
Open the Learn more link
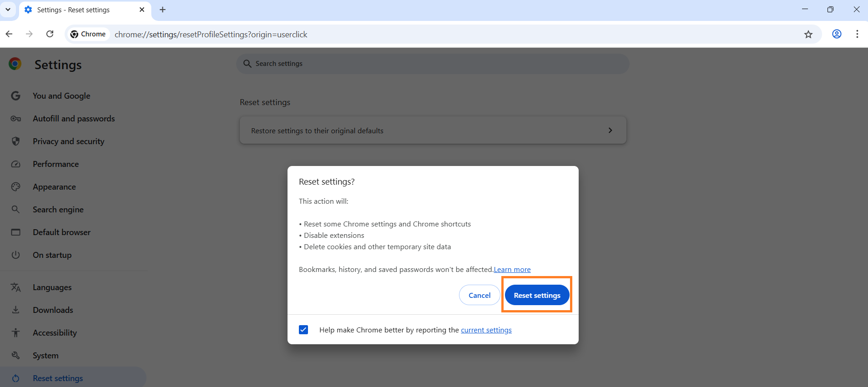512,270
